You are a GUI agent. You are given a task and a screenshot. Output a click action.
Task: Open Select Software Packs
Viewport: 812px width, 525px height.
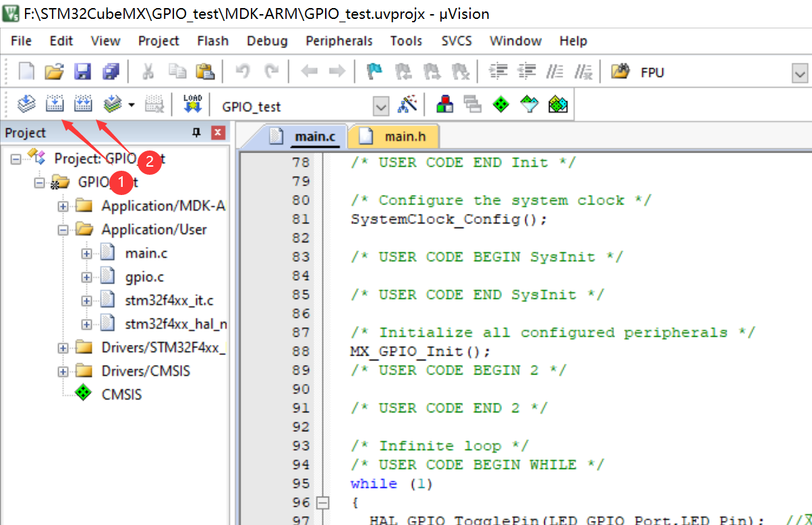pos(529,104)
